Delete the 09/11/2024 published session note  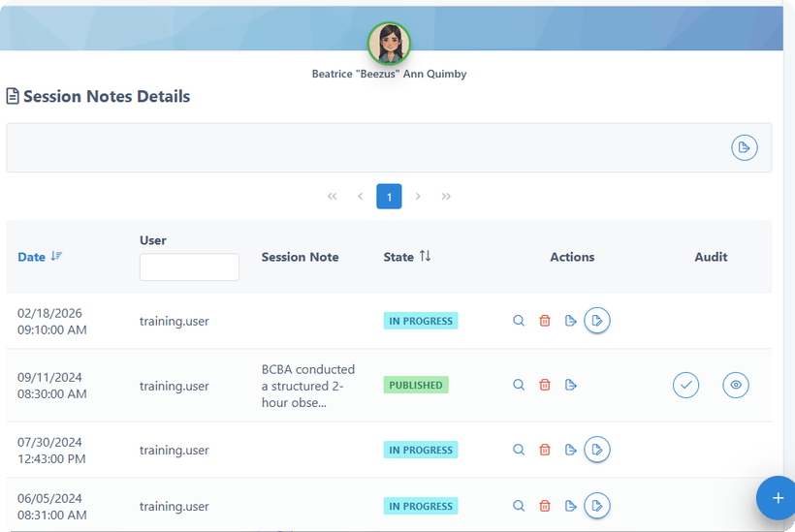coord(545,385)
